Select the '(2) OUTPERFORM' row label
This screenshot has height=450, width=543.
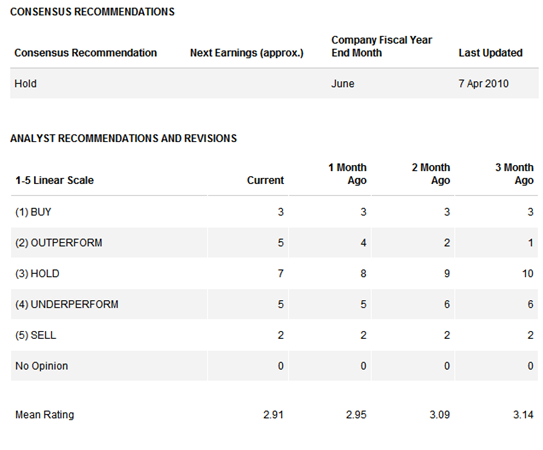tap(59, 243)
